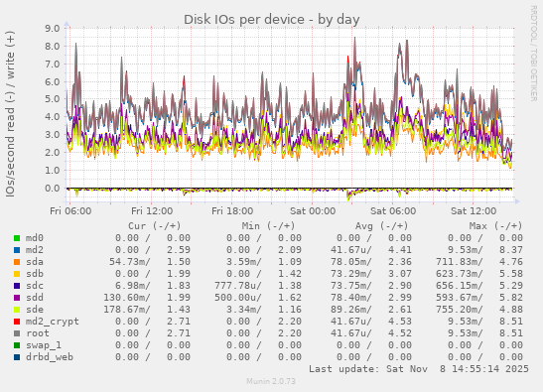Click the 'Munin 2.0.73' footer text
This screenshot has width=543, height=392.
[x=271, y=381]
